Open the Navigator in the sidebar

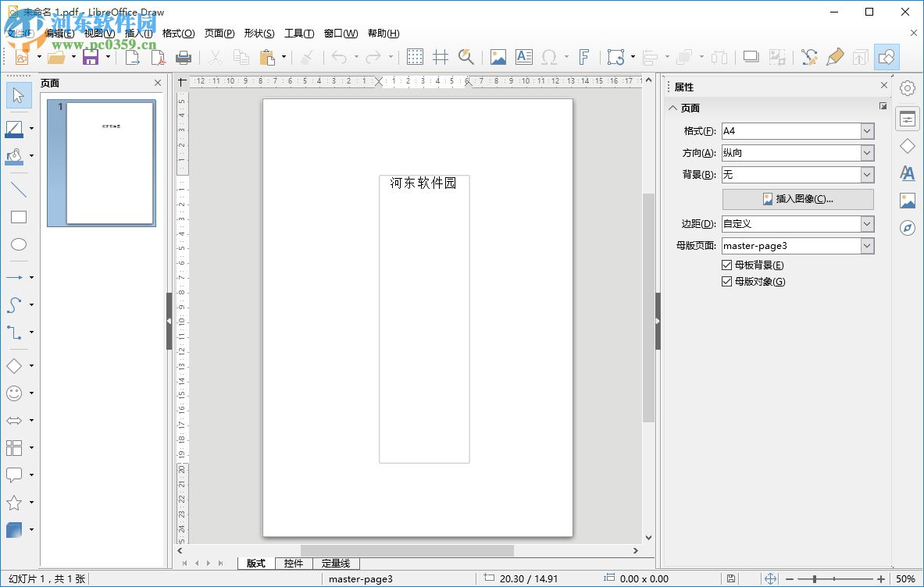coord(907,228)
